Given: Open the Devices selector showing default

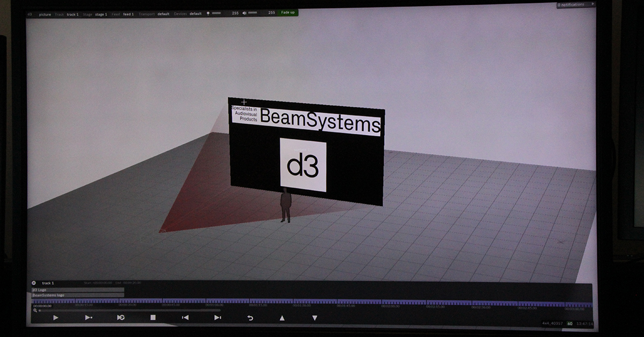Looking at the screenshot, I should tap(188, 13).
